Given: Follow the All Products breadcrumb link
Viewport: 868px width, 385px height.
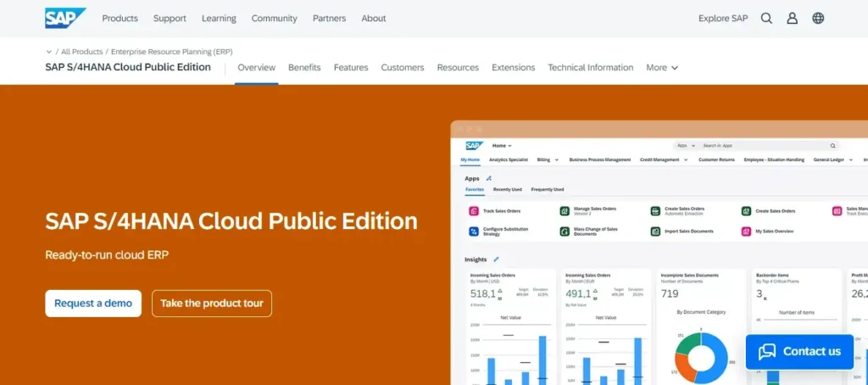Looking at the screenshot, I should (x=82, y=52).
